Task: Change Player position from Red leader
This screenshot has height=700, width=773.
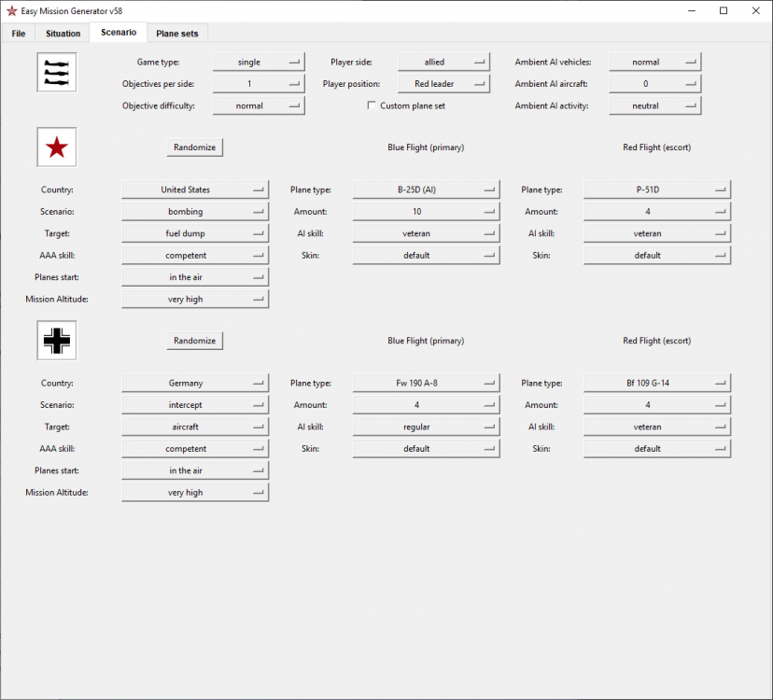Action: coord(443,84)
